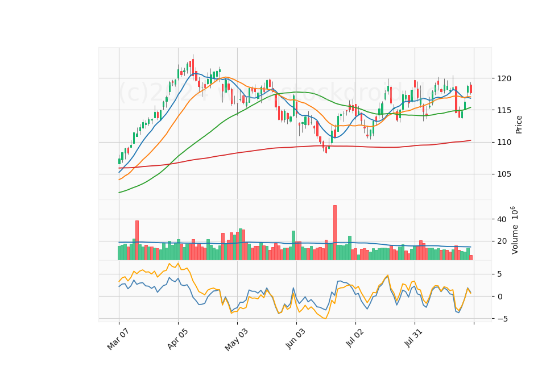
Task: Click the 5 oscillator tick label
Action: (x=499, y=274)
